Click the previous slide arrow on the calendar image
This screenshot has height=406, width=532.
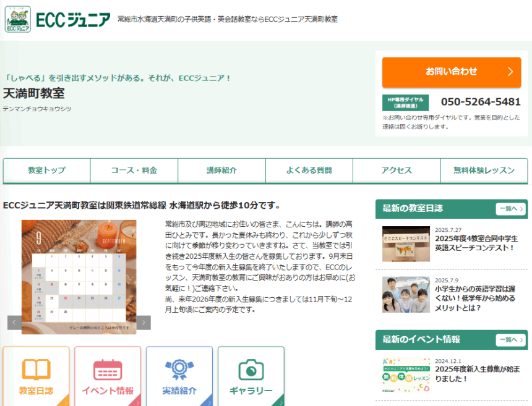[x=14, y=322]
